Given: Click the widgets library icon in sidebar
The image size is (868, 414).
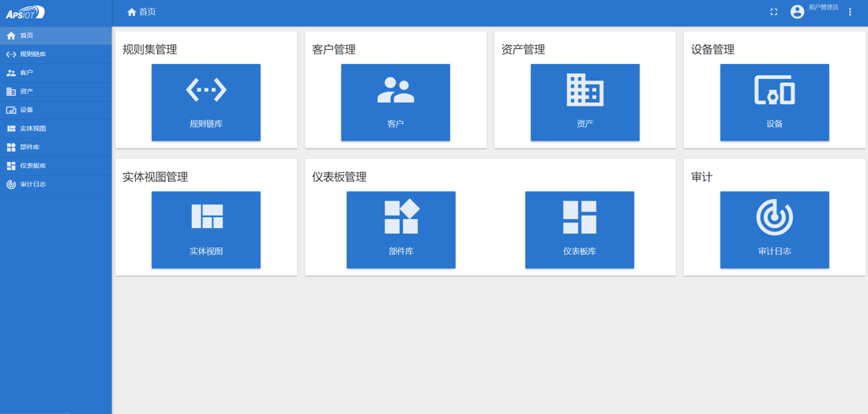Looking at the screenshot, I should click(x=11, y=147).
